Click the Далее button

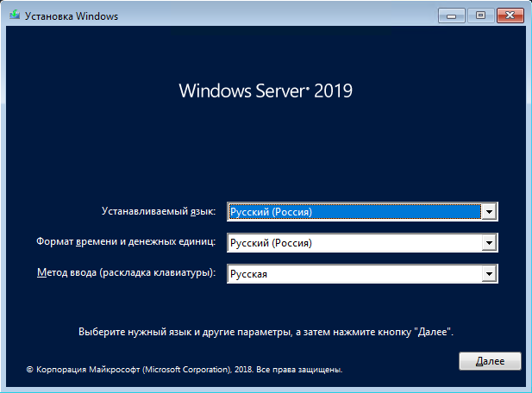click(x=490, y=361)
